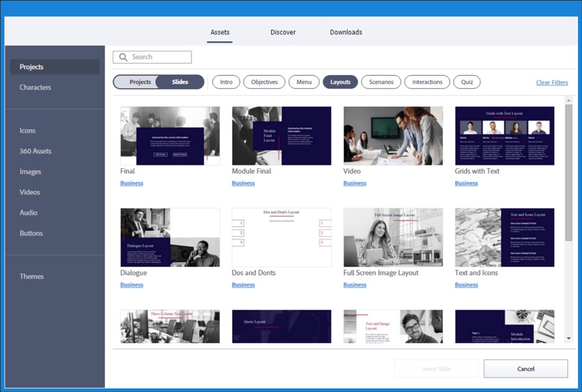Viewport: 582px width, 392px height.
Task: Click the Clear Filters link
Action: tap(552, 82)
